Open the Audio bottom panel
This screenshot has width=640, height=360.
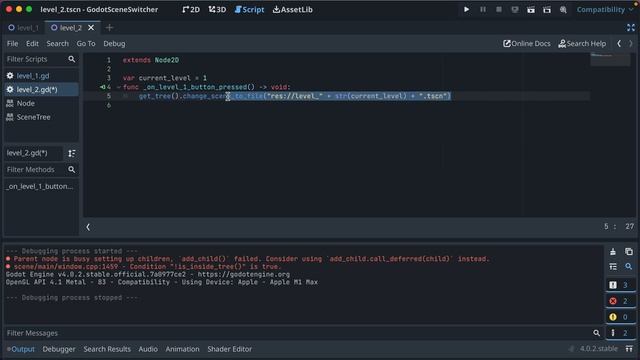coord(148,349)
